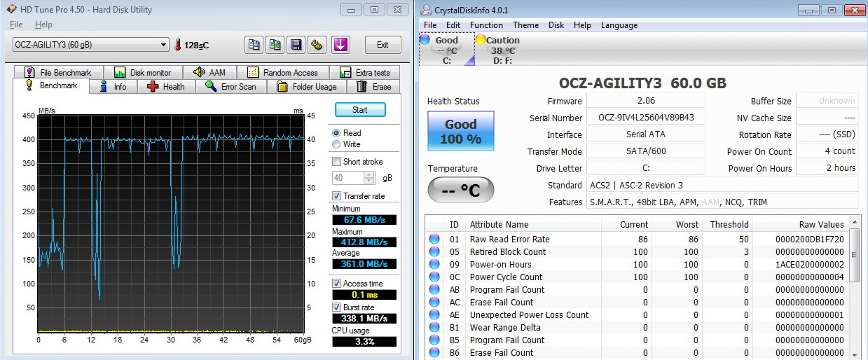The width and height of the screenshot is (868, 360).
Task: Enable the Short stroke checkbox
Action: pos(337,162)
